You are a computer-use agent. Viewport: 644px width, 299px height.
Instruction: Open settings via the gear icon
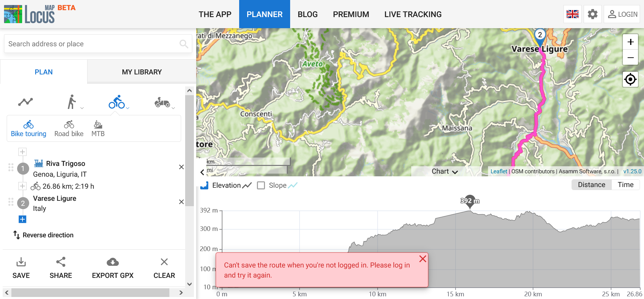click(x=593, y=14)
